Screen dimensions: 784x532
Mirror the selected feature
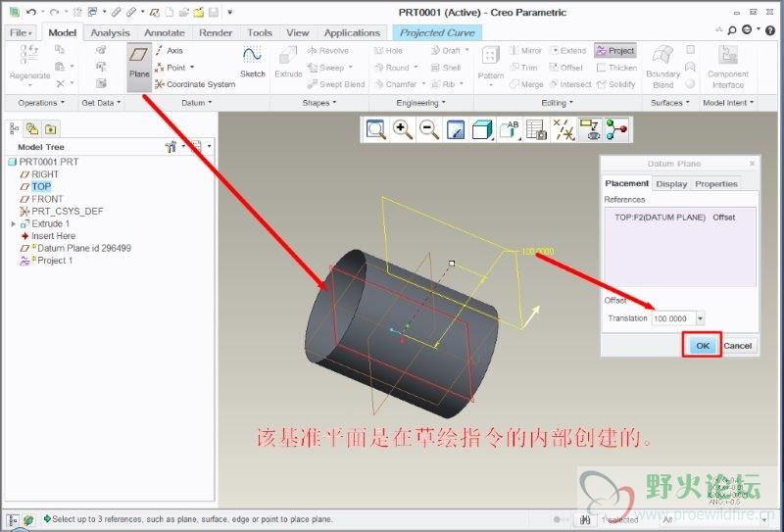[x=526, y=51]
